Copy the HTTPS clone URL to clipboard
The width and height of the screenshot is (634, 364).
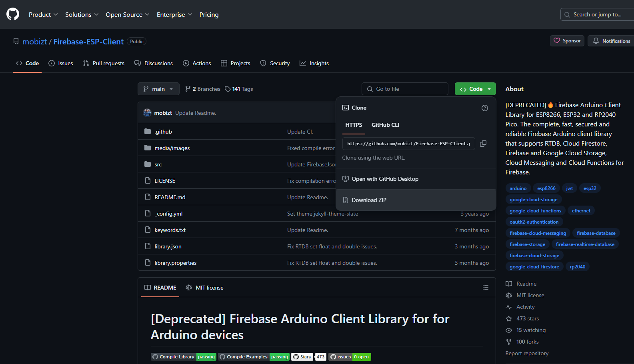point(483,144)
